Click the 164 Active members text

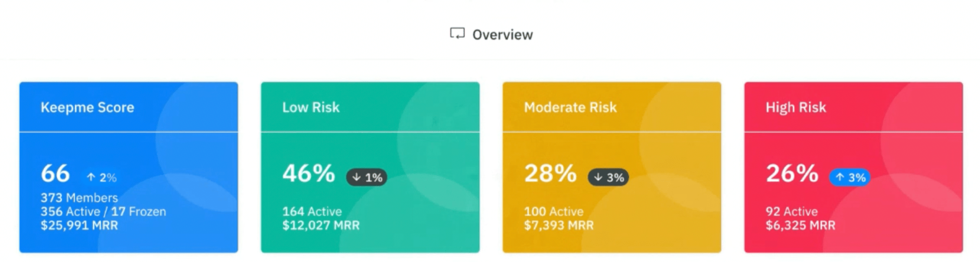[312, 212]
